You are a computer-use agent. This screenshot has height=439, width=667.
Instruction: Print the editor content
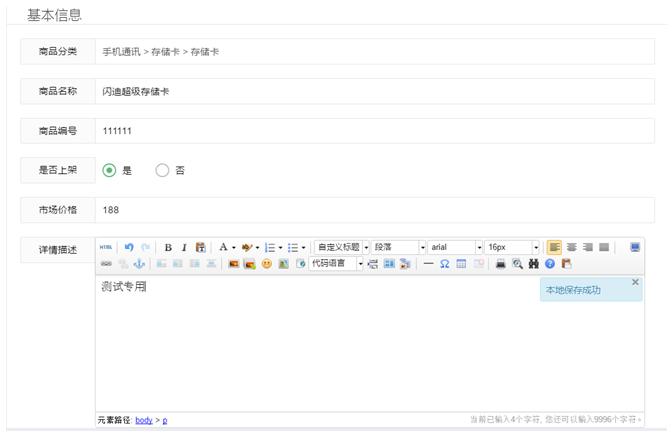click(501, 264)
